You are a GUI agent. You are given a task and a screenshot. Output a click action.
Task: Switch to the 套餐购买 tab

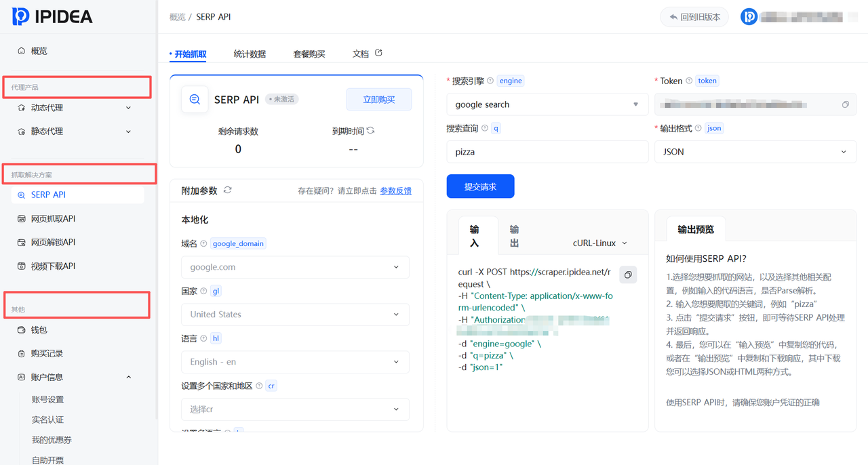[x=309, y=54]
